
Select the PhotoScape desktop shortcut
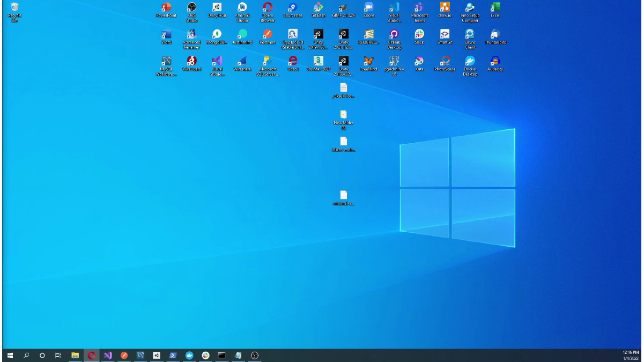click(x=445, y=63)
